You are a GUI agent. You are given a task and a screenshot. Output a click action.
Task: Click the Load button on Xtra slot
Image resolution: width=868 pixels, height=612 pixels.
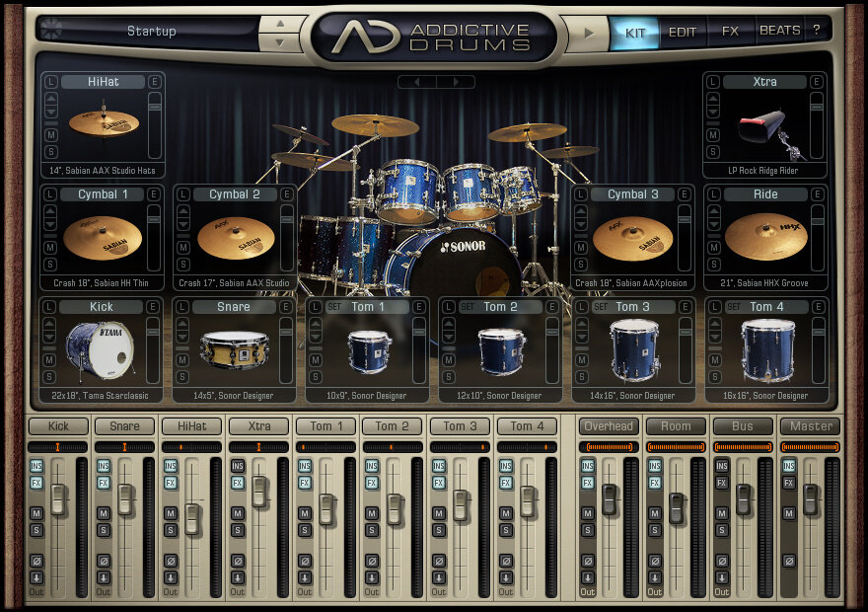click(713, 82)
